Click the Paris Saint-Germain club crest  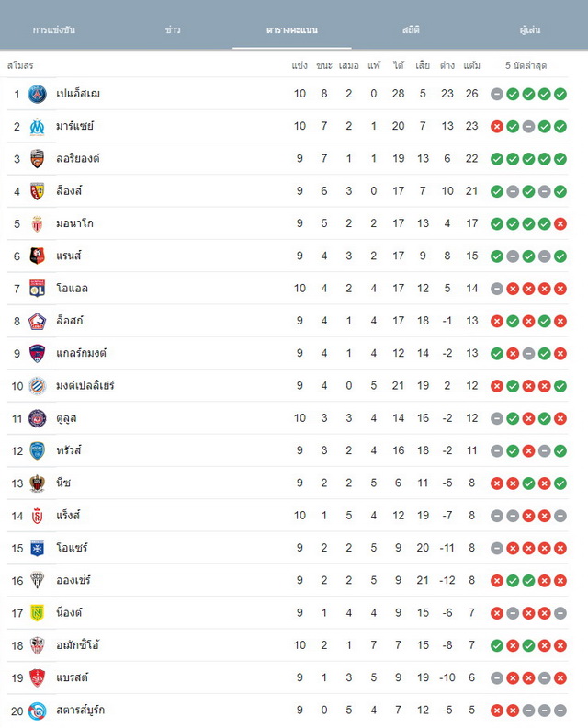tap(37, 94)
